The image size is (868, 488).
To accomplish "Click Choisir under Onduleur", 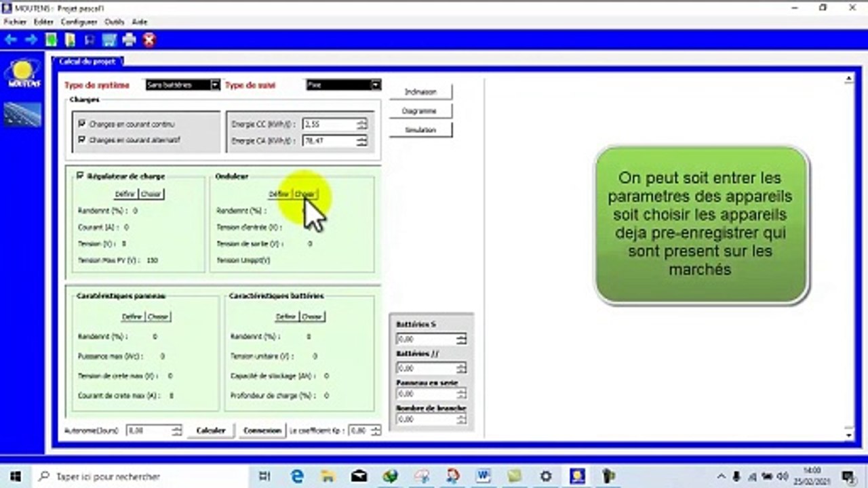I will (x=305, y=194).
